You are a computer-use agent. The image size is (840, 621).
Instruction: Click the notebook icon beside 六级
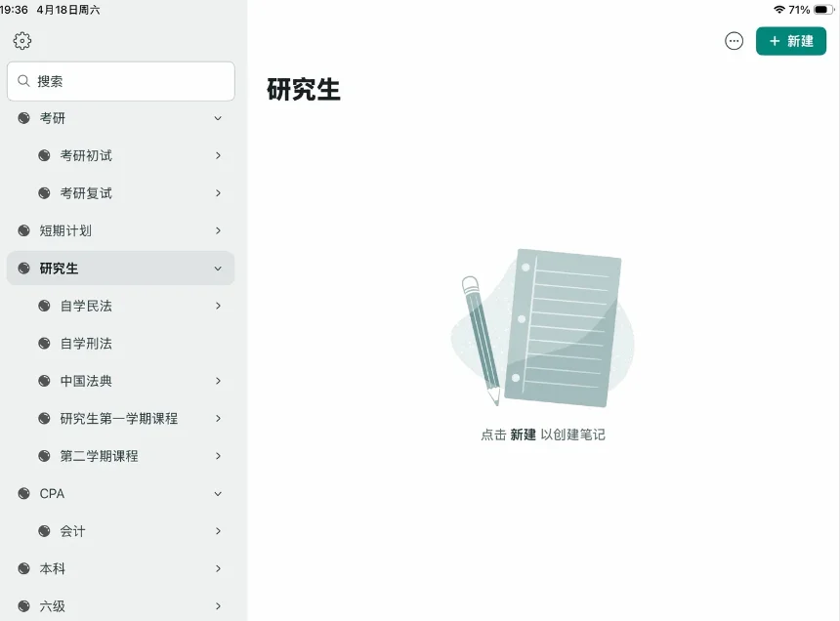23,606
